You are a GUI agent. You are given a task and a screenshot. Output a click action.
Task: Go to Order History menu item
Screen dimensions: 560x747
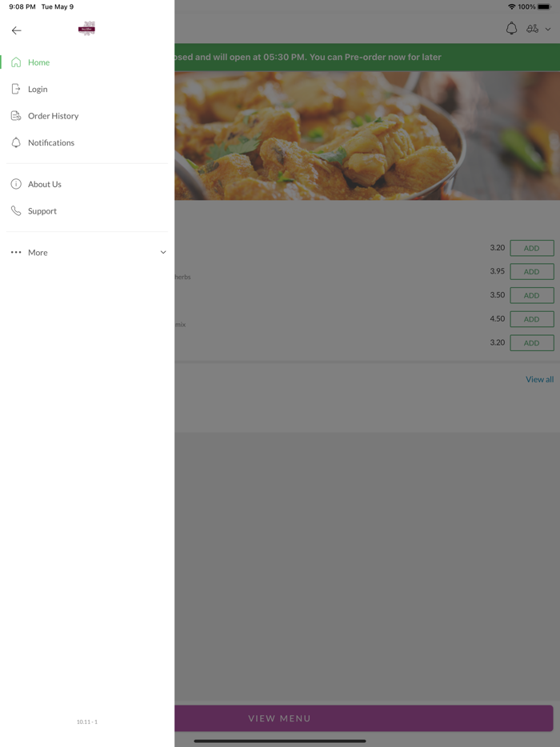pyautogui.click(x=86, y=116)
